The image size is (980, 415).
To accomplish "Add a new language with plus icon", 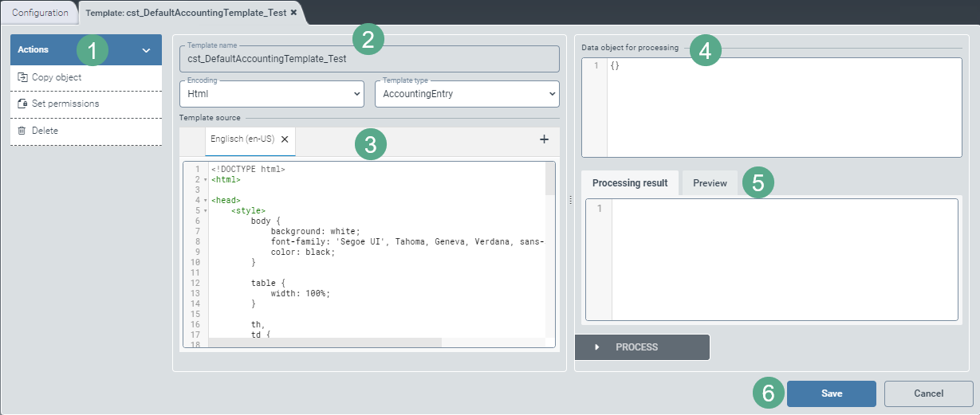I will pos(545,139).
